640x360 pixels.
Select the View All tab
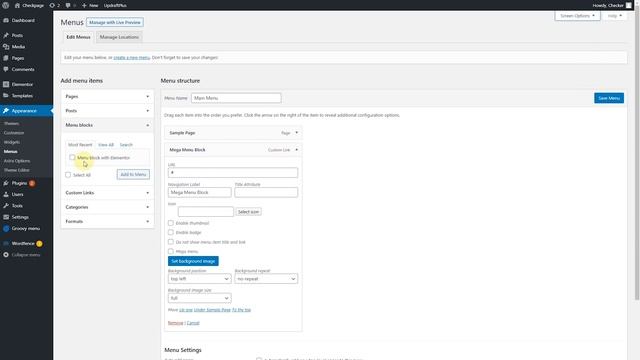(106, 144)
